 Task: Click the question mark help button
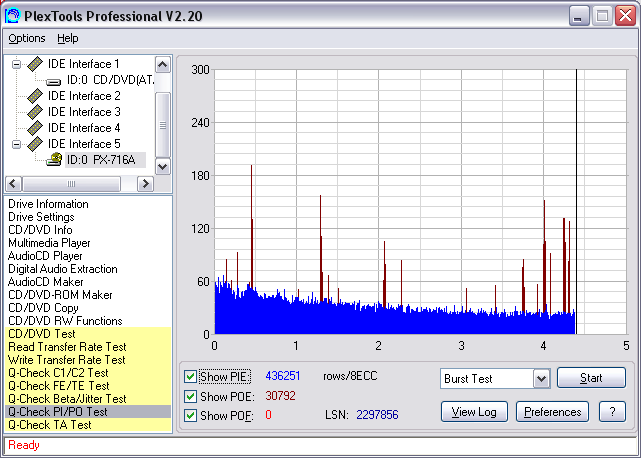(x=612, y=412)
